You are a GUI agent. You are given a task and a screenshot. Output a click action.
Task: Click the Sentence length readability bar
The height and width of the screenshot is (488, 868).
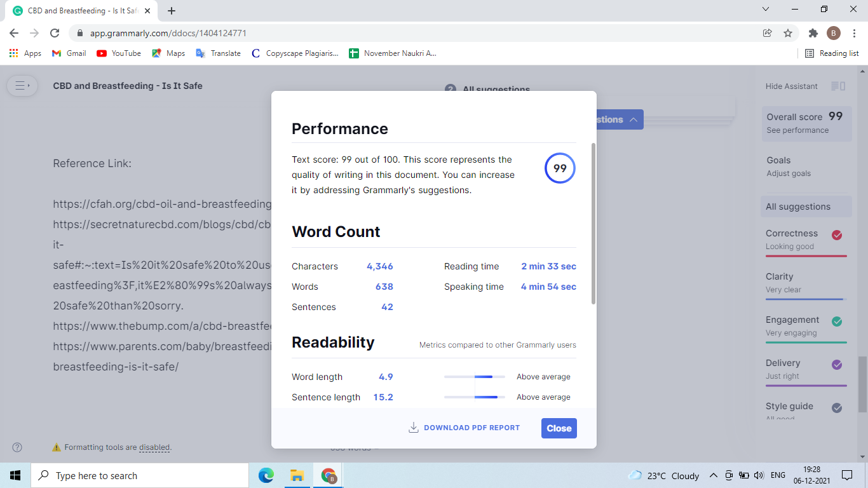475,397
